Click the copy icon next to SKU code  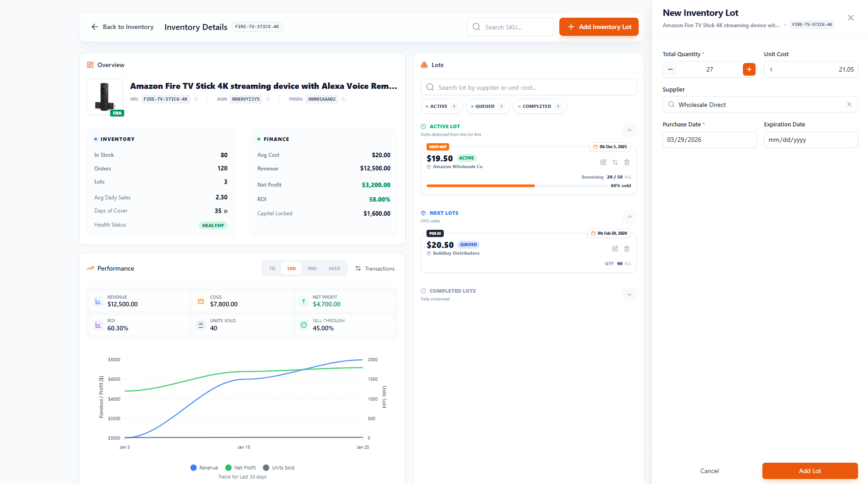196,99
